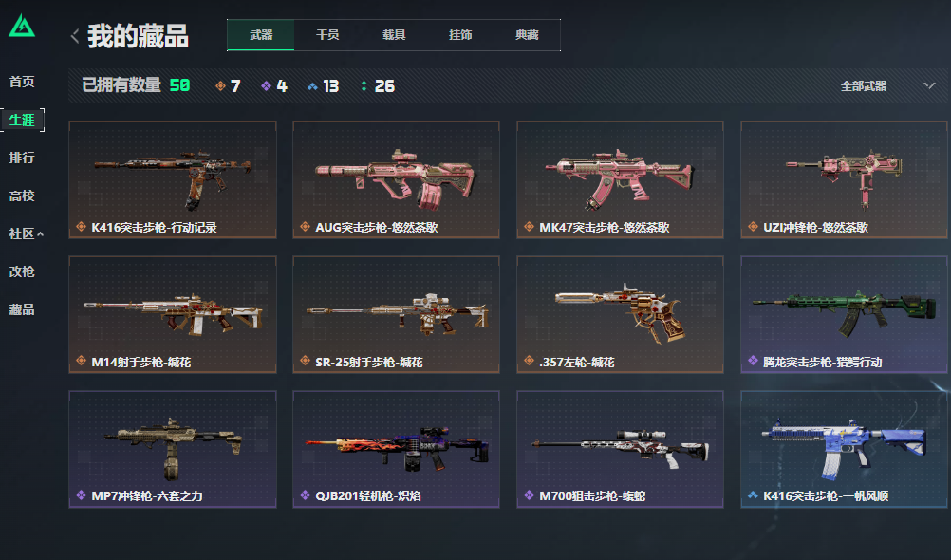This screenshot has width=951, height=560.
Task: Click the green triangle logo icon
Action: 22,26
